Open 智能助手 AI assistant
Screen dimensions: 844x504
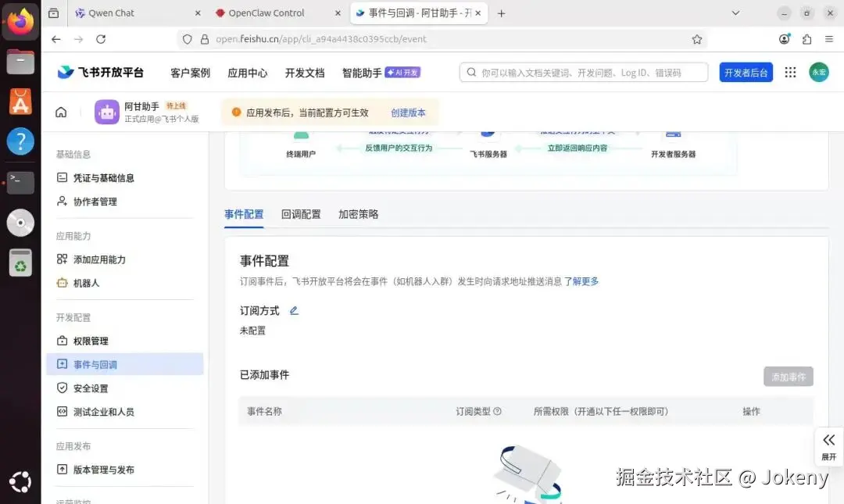click(381, 73)
